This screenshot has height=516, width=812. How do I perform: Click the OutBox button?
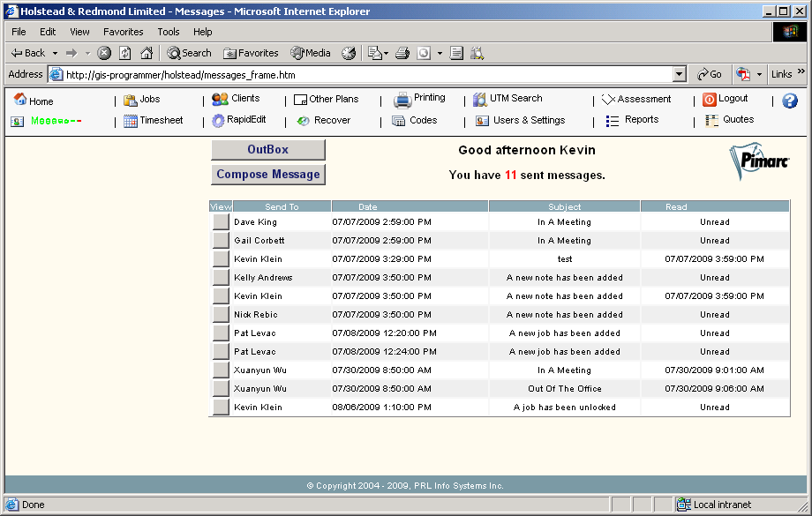click(x=268, y=150)
